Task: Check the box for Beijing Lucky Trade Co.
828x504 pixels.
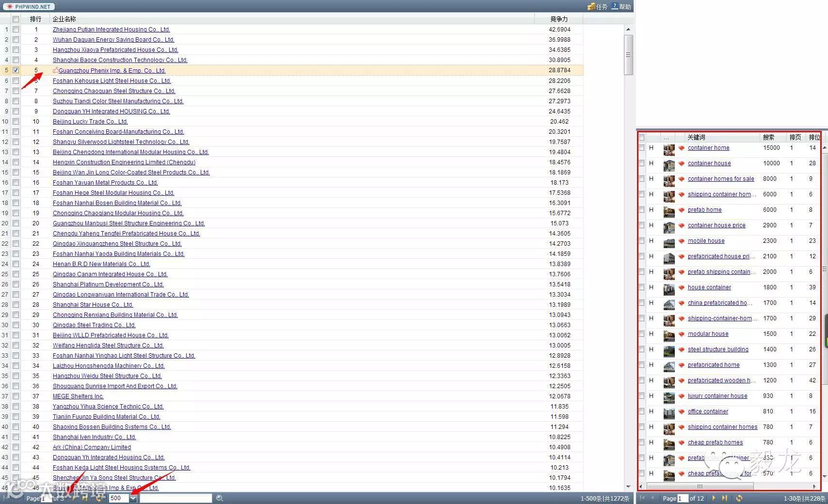Action: [16, 121]
